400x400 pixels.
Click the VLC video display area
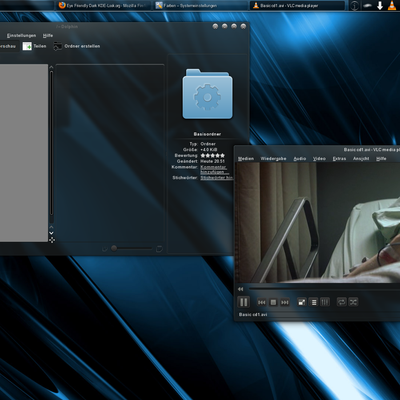[318, 223]
